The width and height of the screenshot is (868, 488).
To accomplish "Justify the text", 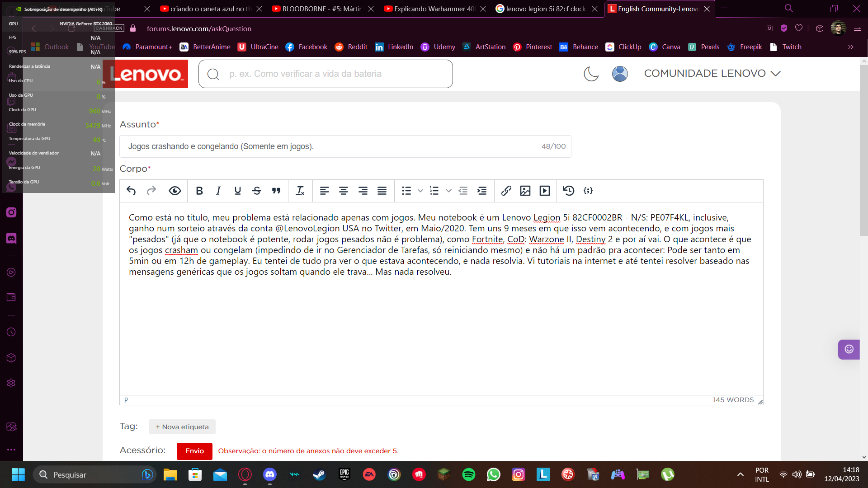I will (382, 191).
